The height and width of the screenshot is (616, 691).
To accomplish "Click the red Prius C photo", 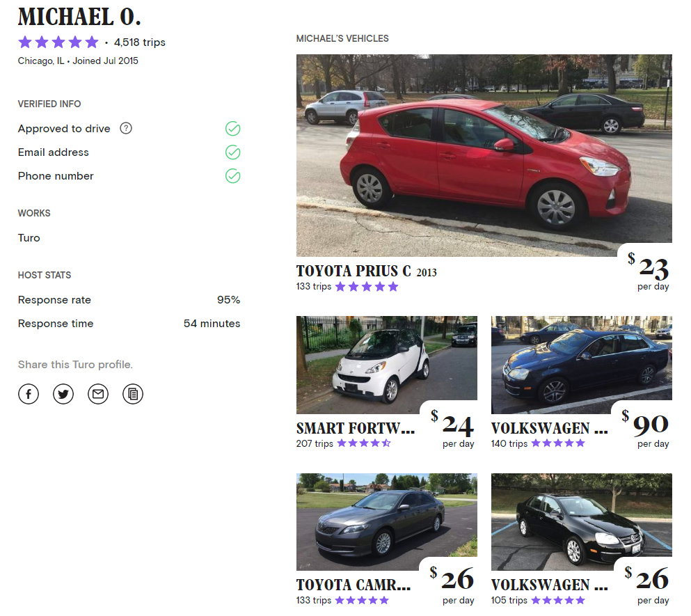I will coord(485,153).
